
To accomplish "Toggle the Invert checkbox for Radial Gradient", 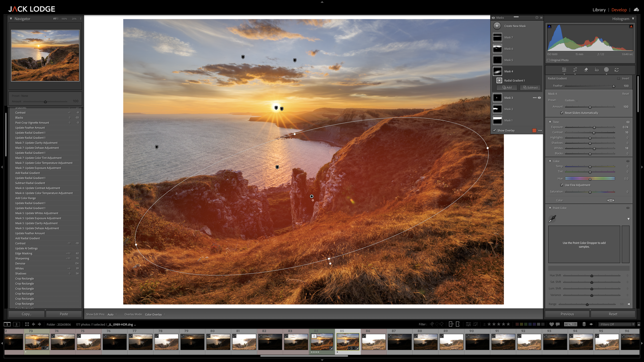I will click(x=618, y=79).
